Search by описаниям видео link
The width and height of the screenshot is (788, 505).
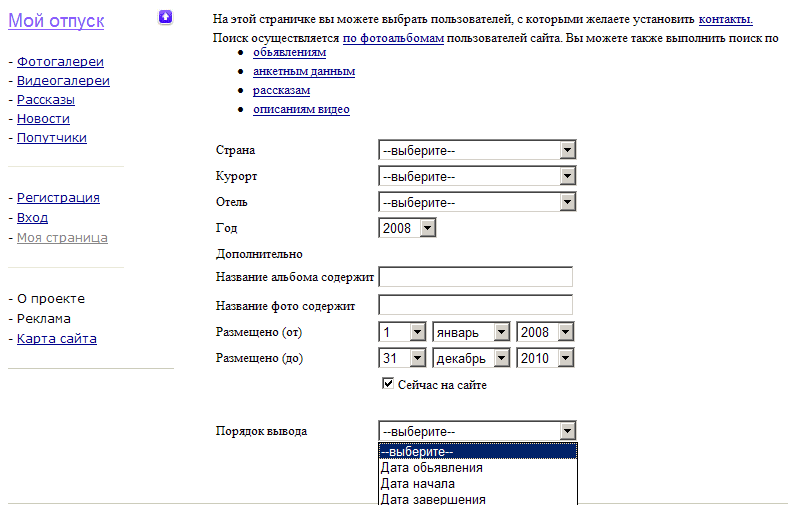301,110
